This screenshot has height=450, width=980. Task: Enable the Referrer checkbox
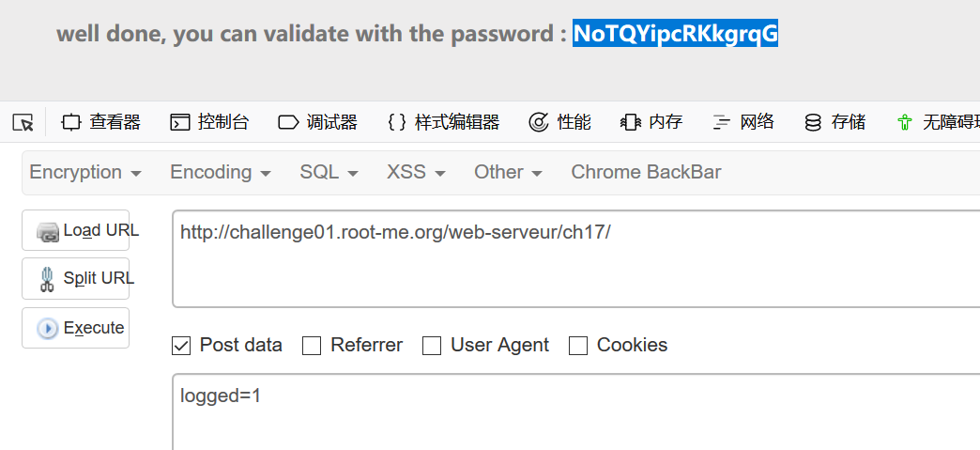tap(312, 346)
